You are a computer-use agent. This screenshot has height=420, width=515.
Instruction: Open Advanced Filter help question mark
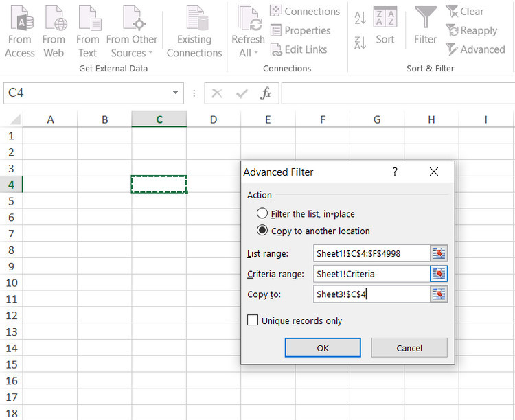395,172
